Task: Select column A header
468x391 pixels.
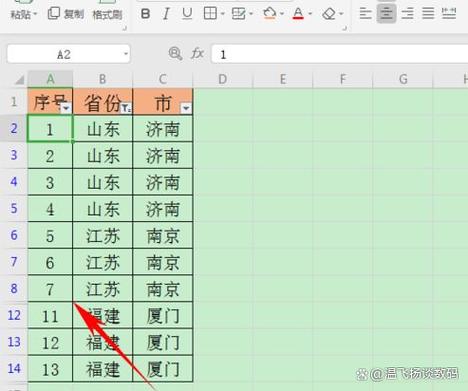Action: [50, 79]
